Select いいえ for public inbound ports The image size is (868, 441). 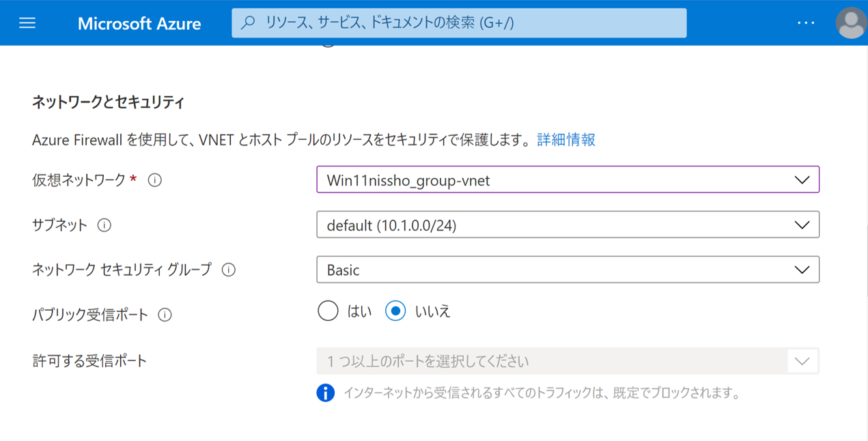395,311
